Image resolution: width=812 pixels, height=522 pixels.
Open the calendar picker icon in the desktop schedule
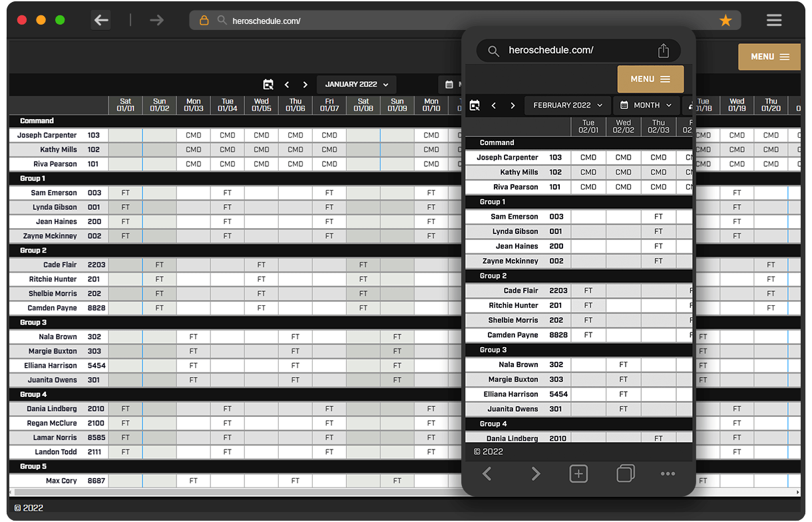click(268, 84)
